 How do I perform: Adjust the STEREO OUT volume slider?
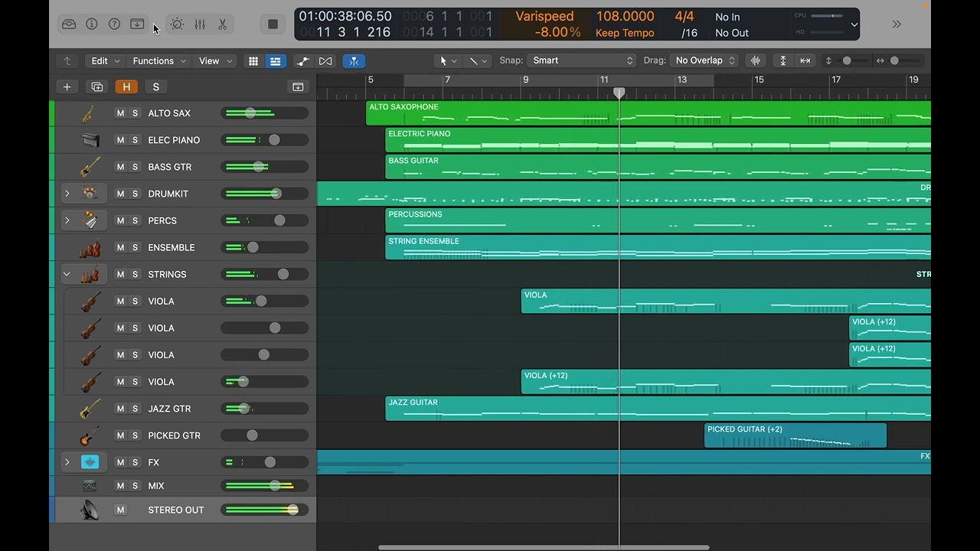(264, 510)
